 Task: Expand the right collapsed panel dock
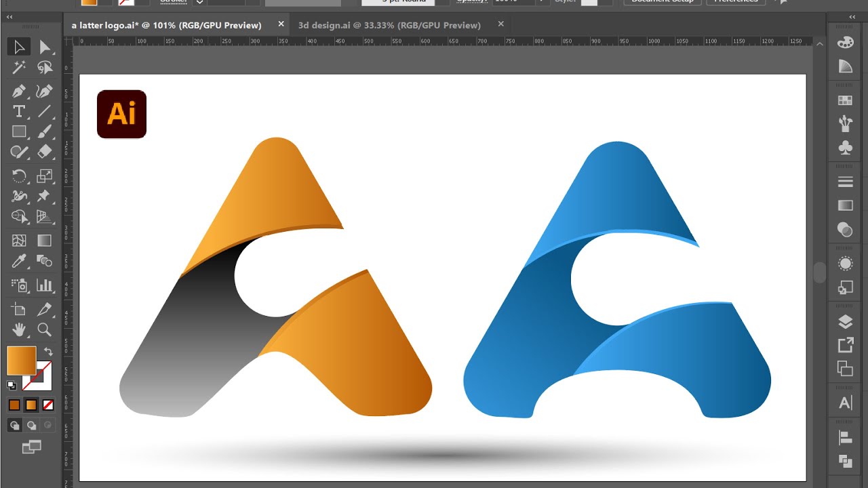point(852,17)
